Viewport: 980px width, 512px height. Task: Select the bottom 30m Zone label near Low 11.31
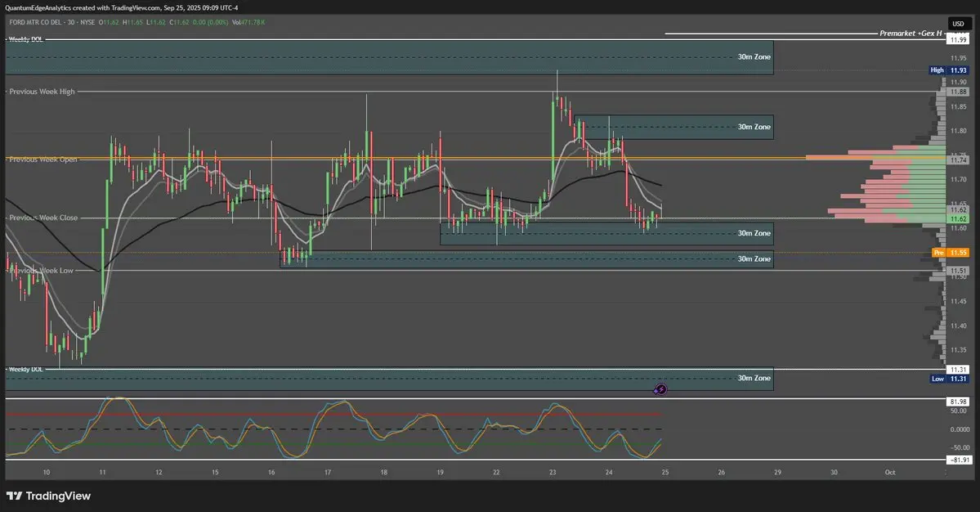pyautogui.click(x=754, y=378)
